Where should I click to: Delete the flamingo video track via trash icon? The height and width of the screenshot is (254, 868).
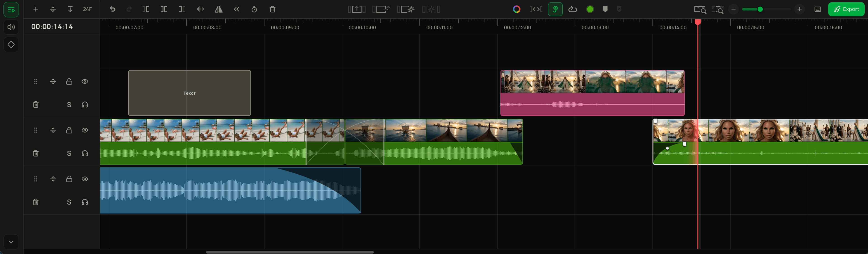[x=36, y=153]
